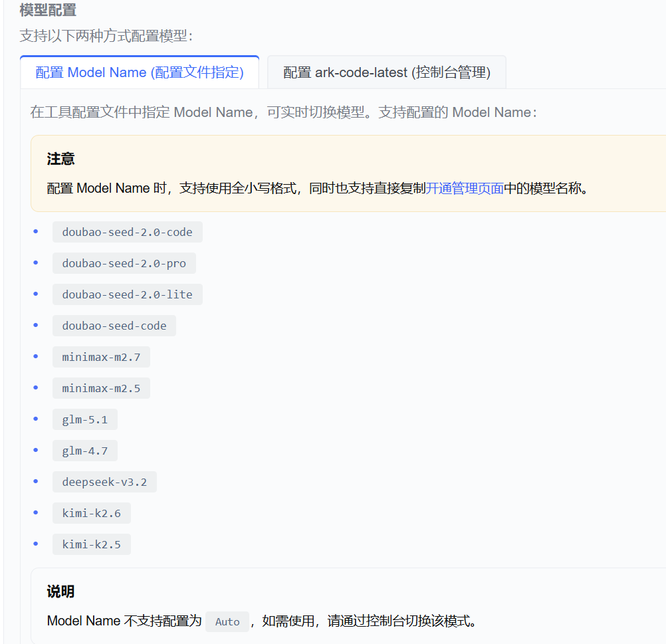This screenshot has width=666, height=644.
Task: Click the kimi-k2.5 code badge
Action: [x=91, y=544]
